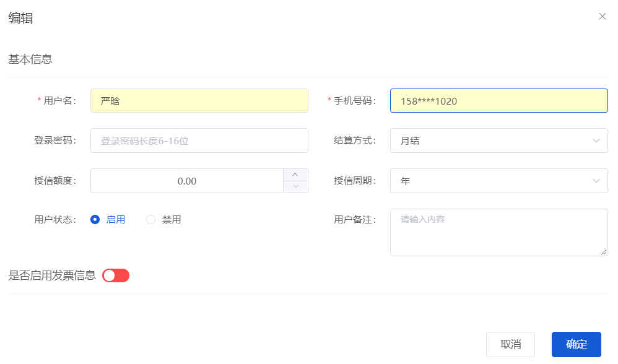The height and width of the screenshot is (364, 618).
Task: Focus the 用户名 input containing 严晗
Action: point(199,101)
